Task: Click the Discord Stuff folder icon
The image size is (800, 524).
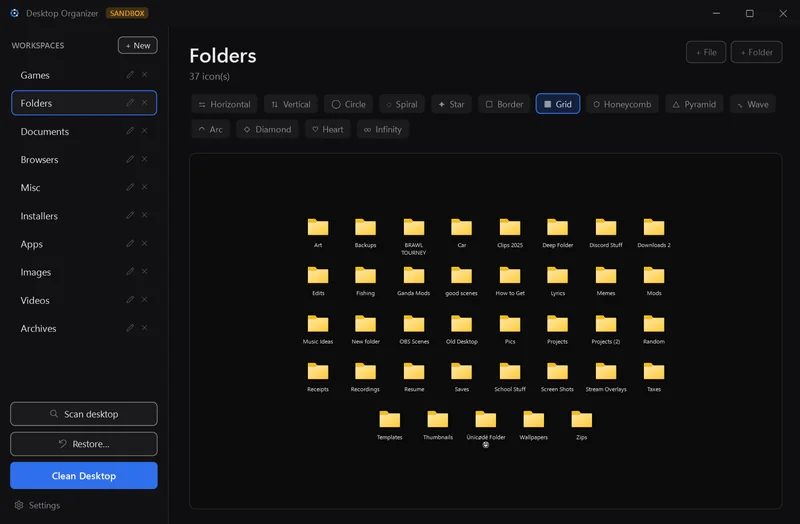Action: [606, 227]
